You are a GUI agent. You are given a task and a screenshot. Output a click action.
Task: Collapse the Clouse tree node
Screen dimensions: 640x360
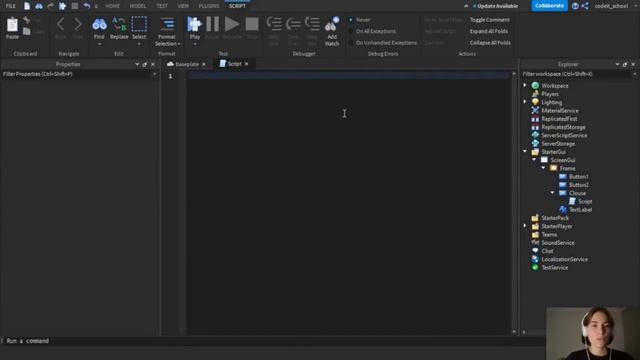(552, 193)
